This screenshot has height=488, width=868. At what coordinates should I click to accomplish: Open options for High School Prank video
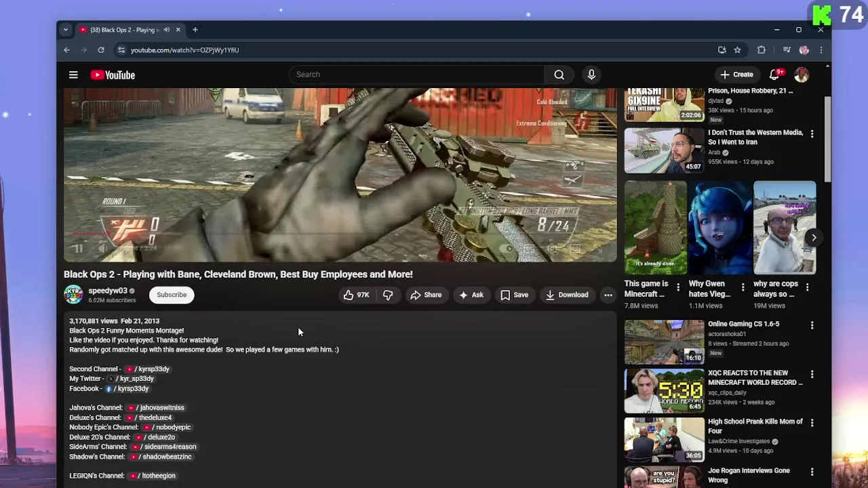click(x=812, y=423)
